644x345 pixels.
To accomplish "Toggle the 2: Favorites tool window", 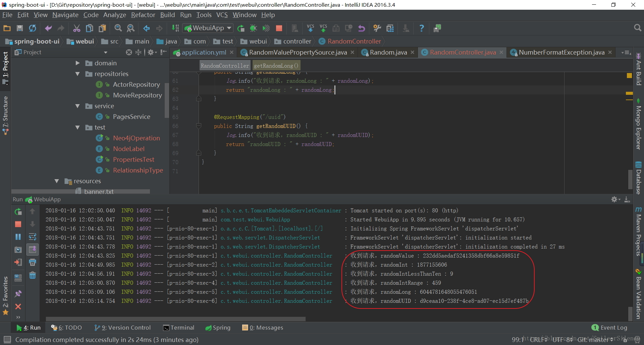I will (x=5, y=295).
